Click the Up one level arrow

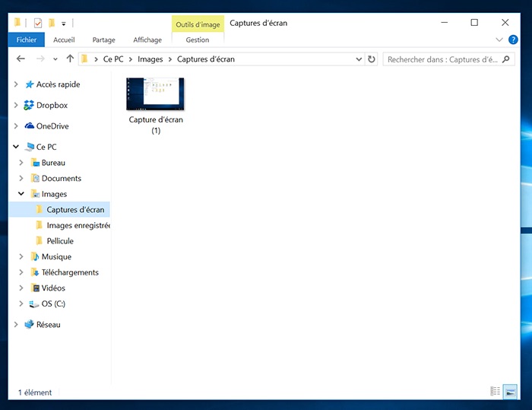pyautogui.click(x=71, y=59)
